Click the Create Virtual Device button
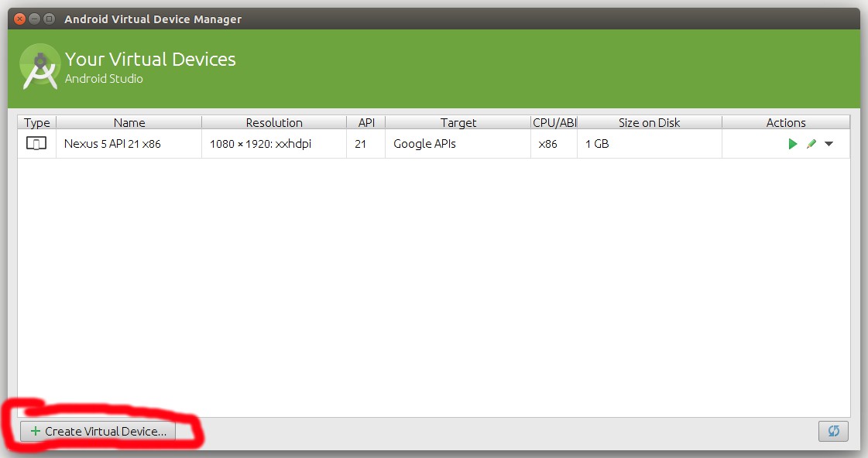This screenshot has width=868, height=458. (98, 432)
